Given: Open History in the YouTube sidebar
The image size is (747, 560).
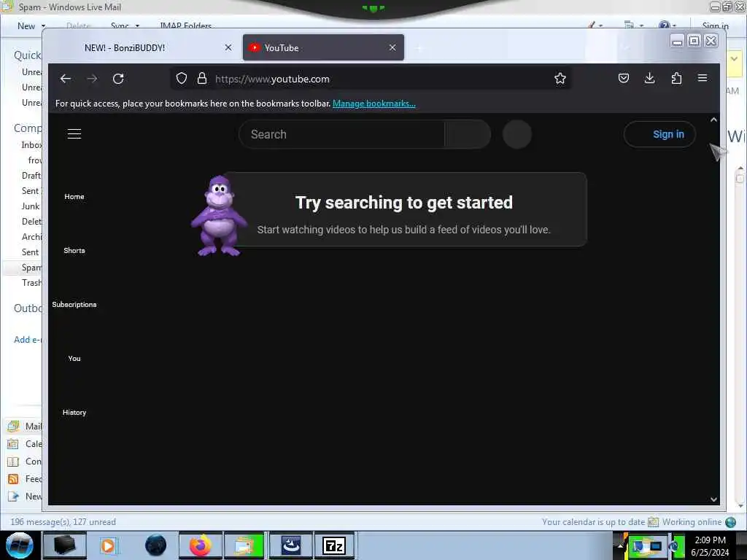Looking at the screenshot, I should pyautogui.click(x=74, y=413).
